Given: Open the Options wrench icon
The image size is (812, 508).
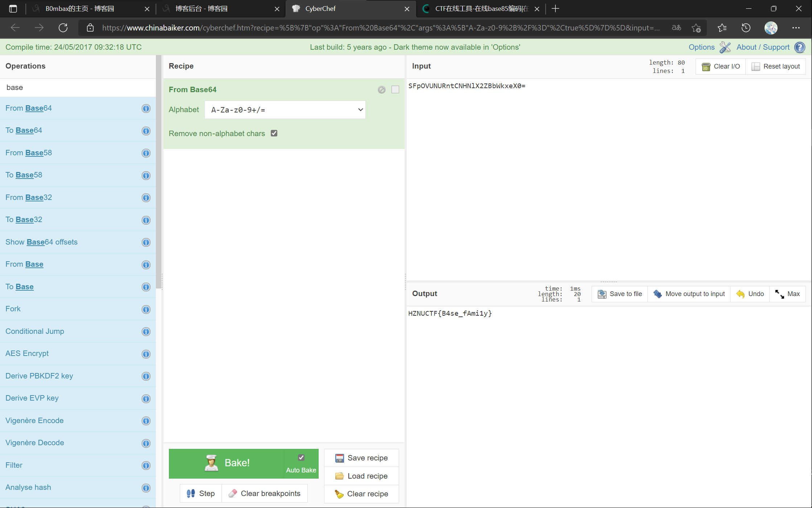Looking at the screenshot, I should pyautogui.click(x=725, y=47).
